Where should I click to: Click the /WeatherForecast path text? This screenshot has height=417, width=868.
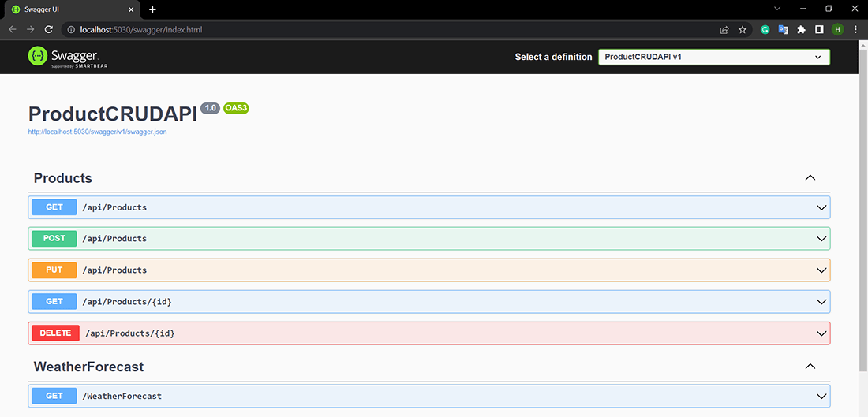click(x=122, y=396)
